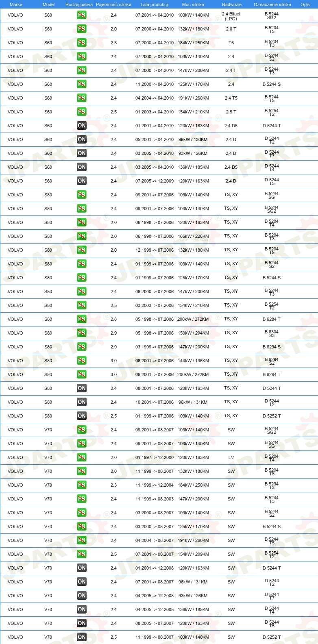Click diesel ON icon for S60 96kW / 130KM
The image size is (318, 644).
coord(82,139)
